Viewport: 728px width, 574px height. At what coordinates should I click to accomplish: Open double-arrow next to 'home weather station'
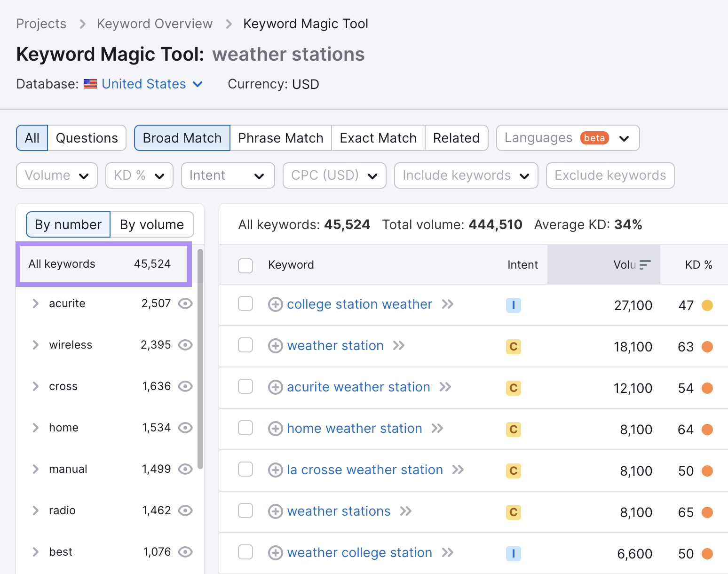[x=437, y=429]
